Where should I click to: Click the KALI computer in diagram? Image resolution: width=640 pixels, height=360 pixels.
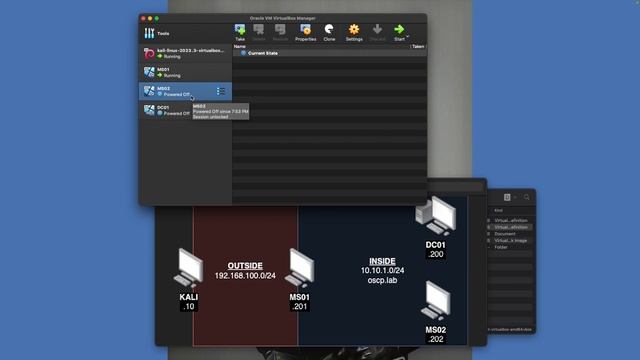point(189,268)
